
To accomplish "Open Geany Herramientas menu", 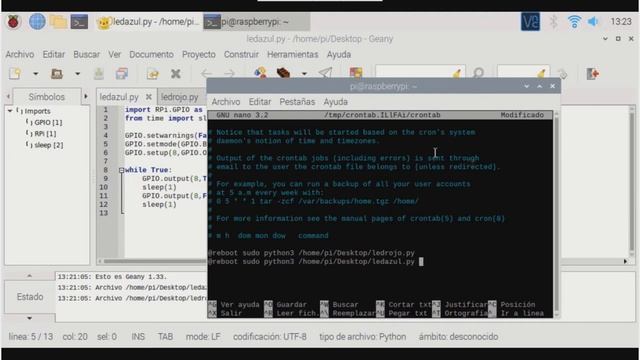I will [x=293, y=54].
